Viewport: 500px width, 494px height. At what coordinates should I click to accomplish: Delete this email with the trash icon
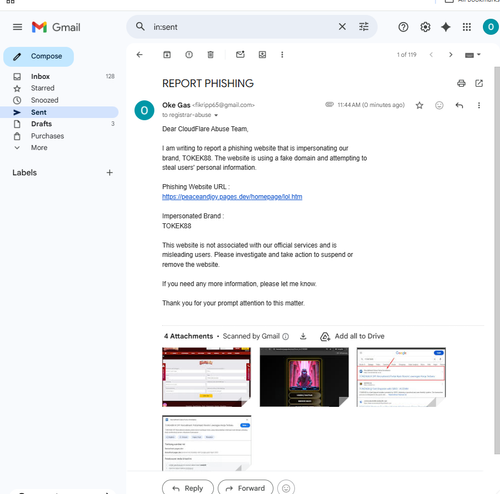(210, 55)
